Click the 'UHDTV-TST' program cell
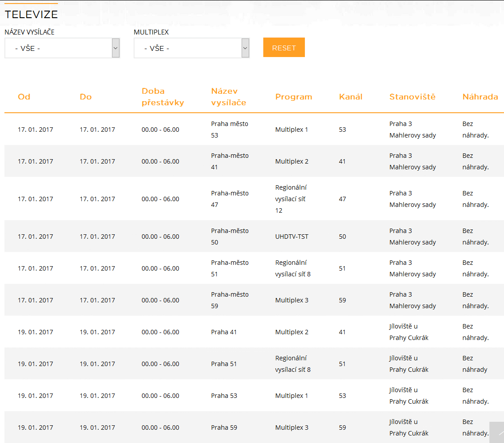 pyautogui.click(x=292, y=237)
